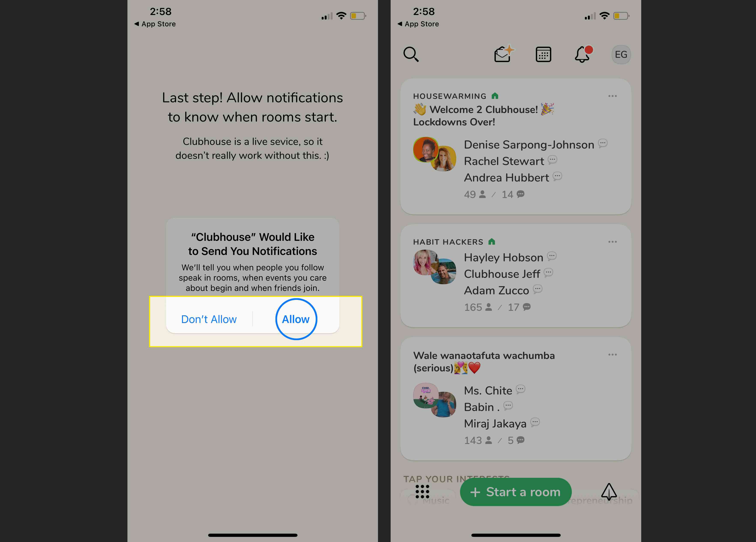Tap the user profile EG avatar
The height and width of the screenshot is (542, 756).
tap(620, 54)
